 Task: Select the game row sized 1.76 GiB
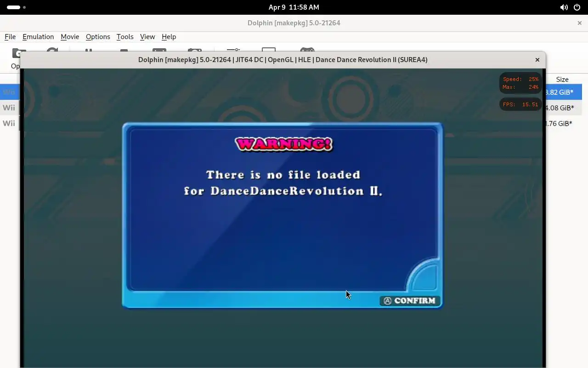pos(564,123)
